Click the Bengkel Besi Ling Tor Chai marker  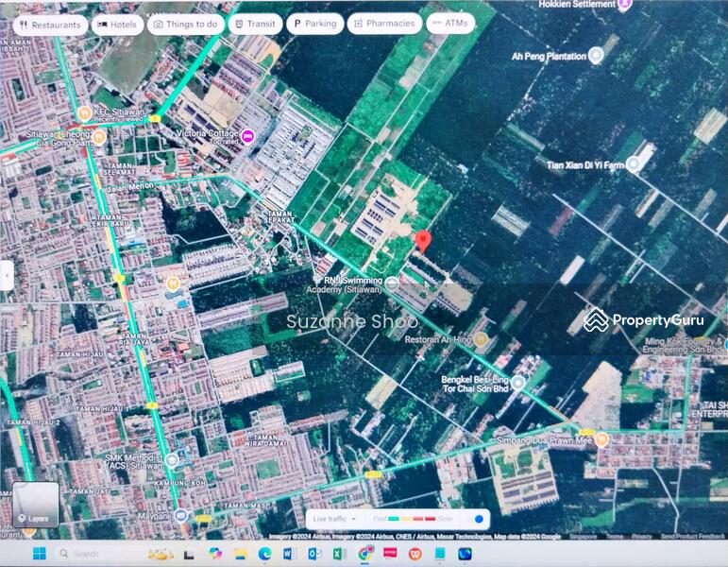click(x=517, y=383)
